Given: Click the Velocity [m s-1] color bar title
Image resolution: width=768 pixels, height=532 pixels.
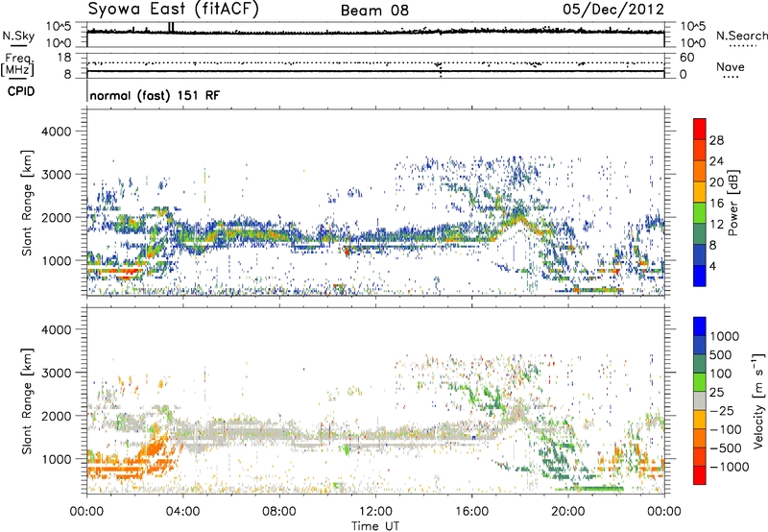Looking at the screenshot, I should click(758, 400).
